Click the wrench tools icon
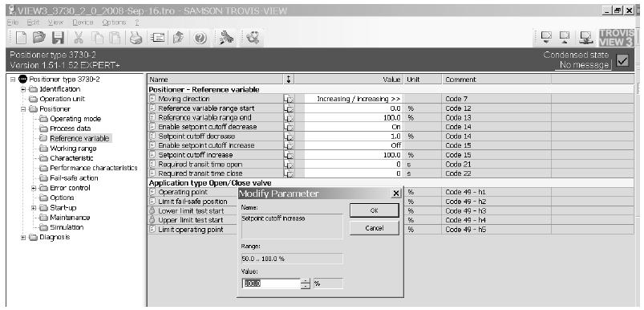 (225, 38)
